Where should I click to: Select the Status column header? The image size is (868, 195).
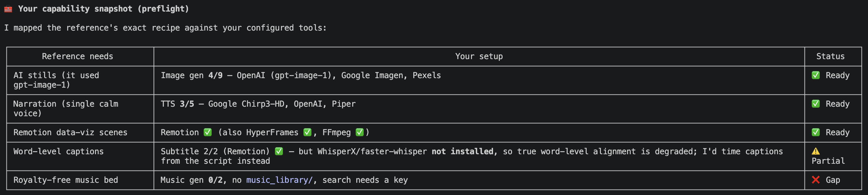tap(830, 56)
